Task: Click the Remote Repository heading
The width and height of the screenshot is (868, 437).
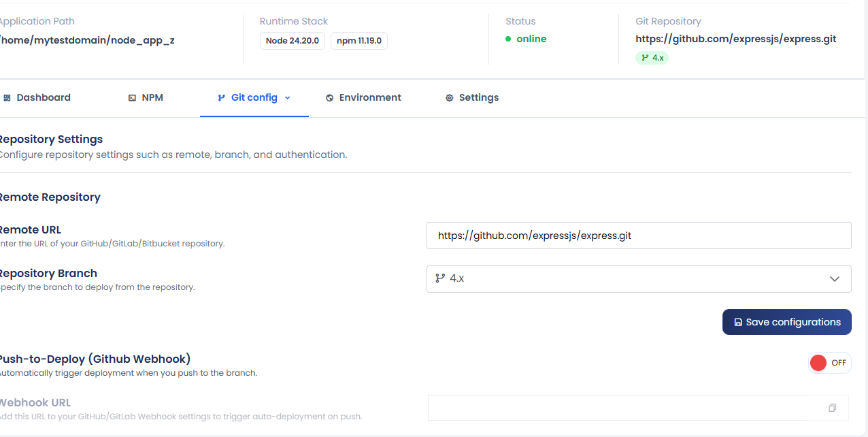Action: pyautogui.click(x=49, y=197)
